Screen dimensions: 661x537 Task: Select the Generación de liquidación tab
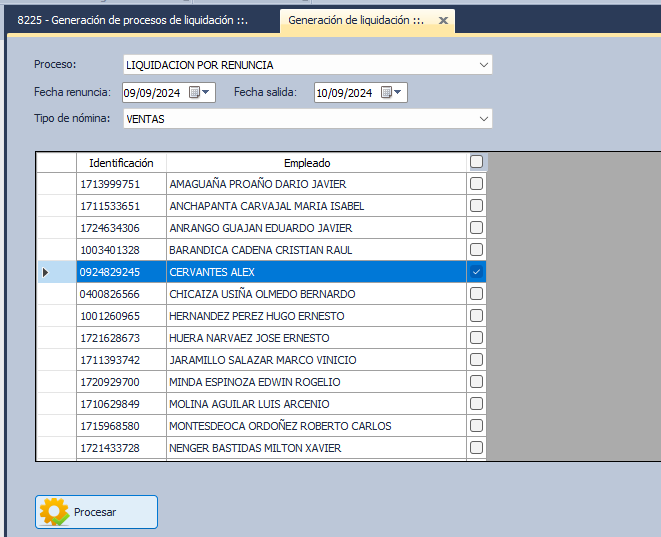click(x=355, y=20)
